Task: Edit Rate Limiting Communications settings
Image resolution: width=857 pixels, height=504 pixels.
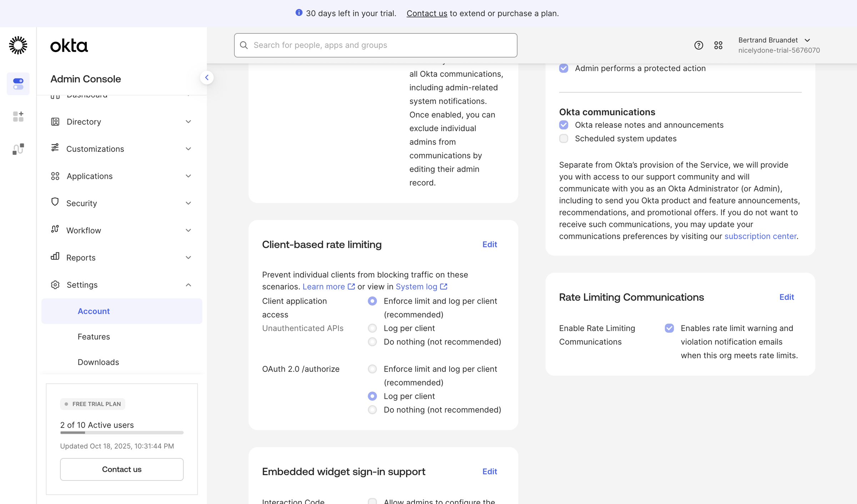Action: (x=786, y=297)
